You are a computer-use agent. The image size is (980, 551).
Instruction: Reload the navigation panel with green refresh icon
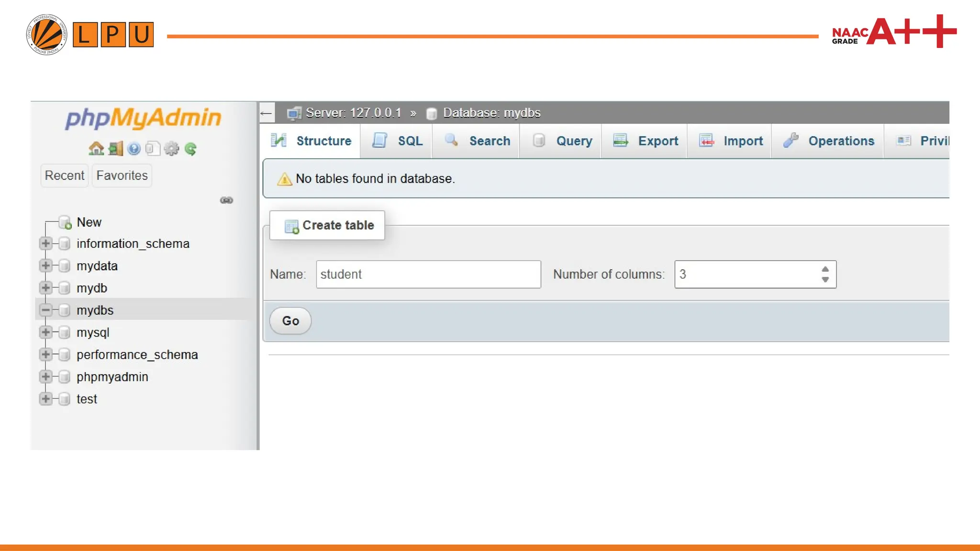point(190,149)
